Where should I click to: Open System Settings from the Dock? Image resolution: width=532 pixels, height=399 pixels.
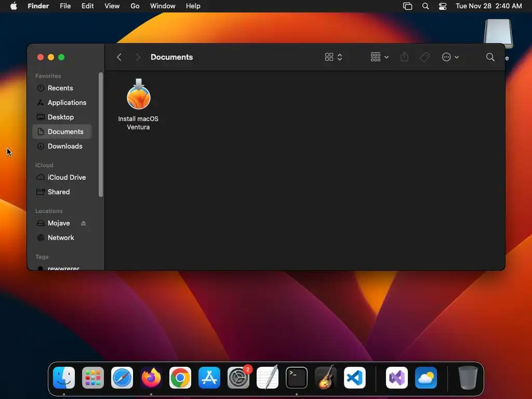[x=238, y=378]
